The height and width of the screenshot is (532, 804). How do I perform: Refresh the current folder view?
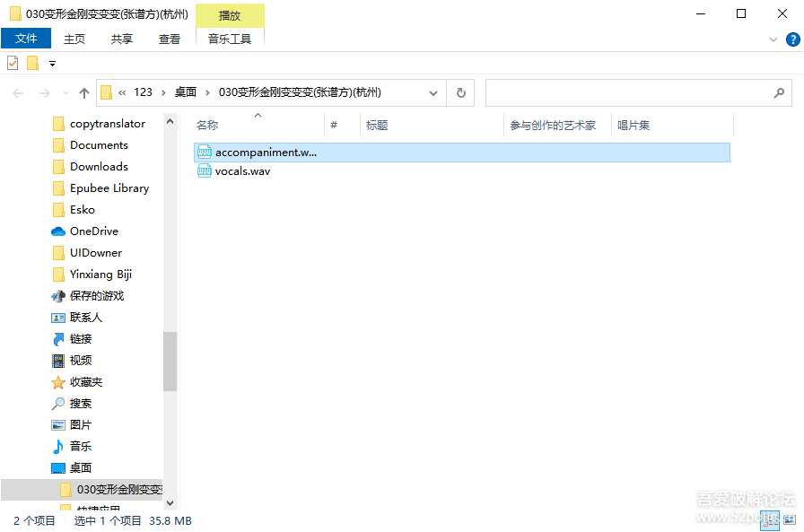click(x=460, y=92)
